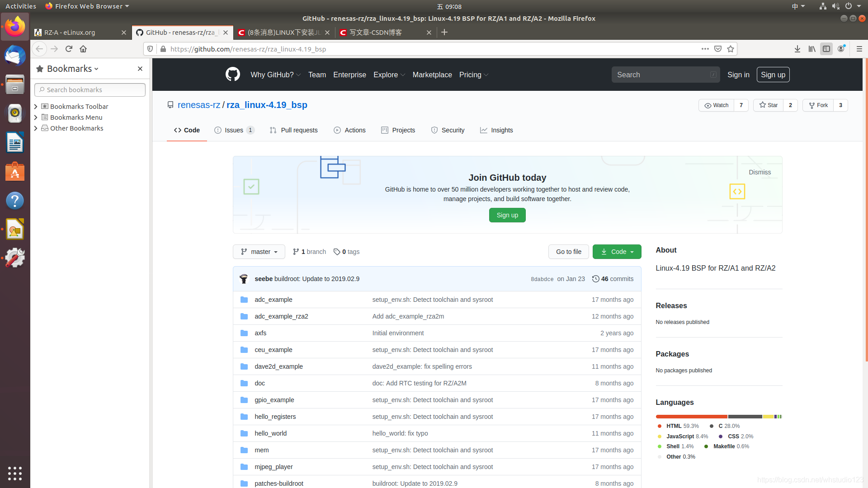Open the adc_example folder
This screenshot has width=868, height=488.
pyautogui.click(x=274, y=300)
